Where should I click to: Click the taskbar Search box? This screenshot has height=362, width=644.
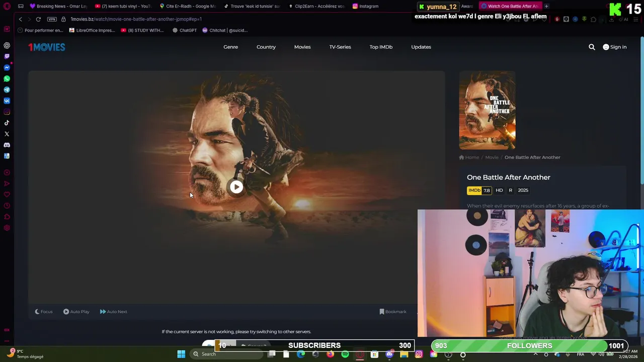click(x=226, y=354)
